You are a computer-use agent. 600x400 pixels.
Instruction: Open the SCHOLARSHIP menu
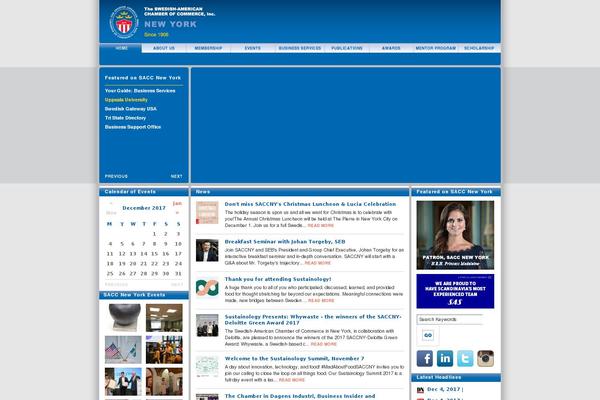coord(479,48)
